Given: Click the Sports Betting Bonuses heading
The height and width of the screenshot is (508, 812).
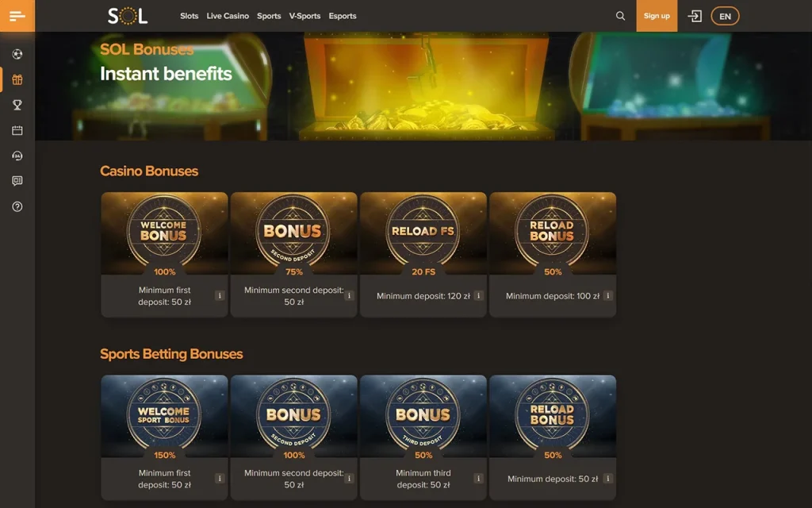Looking at the screenshot, I should point(171,354).
